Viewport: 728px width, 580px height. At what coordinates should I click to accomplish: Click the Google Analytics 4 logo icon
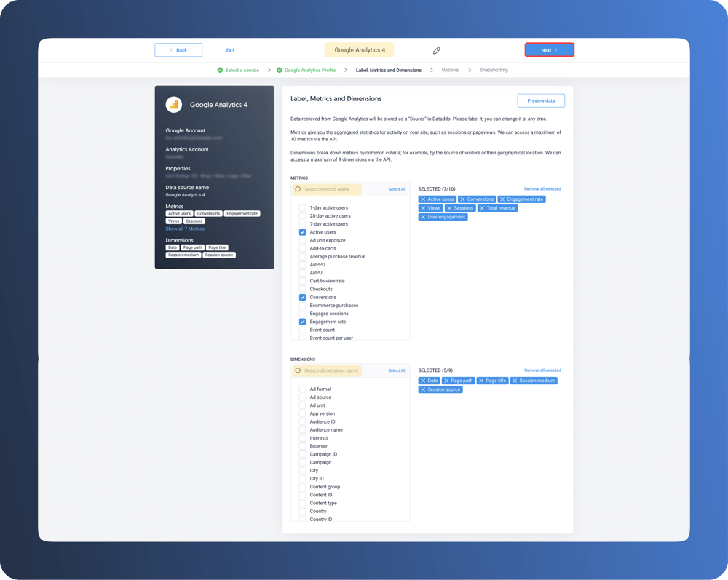coord(174,105)
